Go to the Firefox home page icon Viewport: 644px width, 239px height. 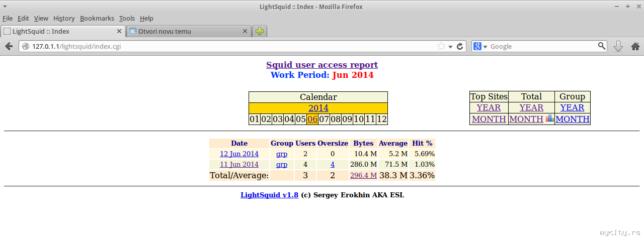[x=635, y=46]
